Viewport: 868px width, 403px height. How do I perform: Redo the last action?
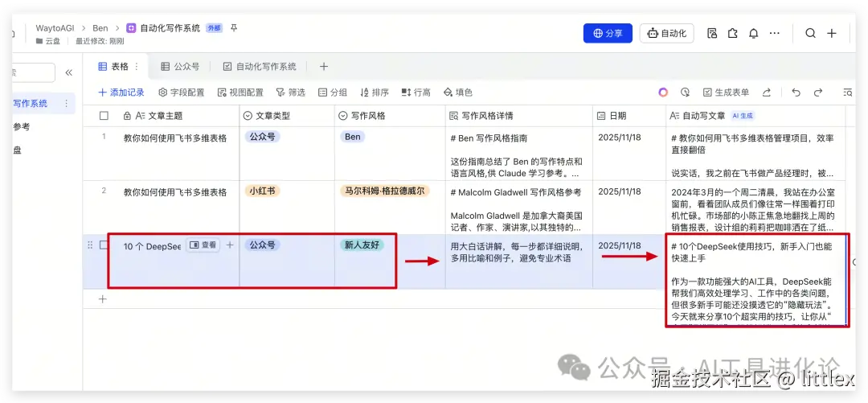point(818,93)
